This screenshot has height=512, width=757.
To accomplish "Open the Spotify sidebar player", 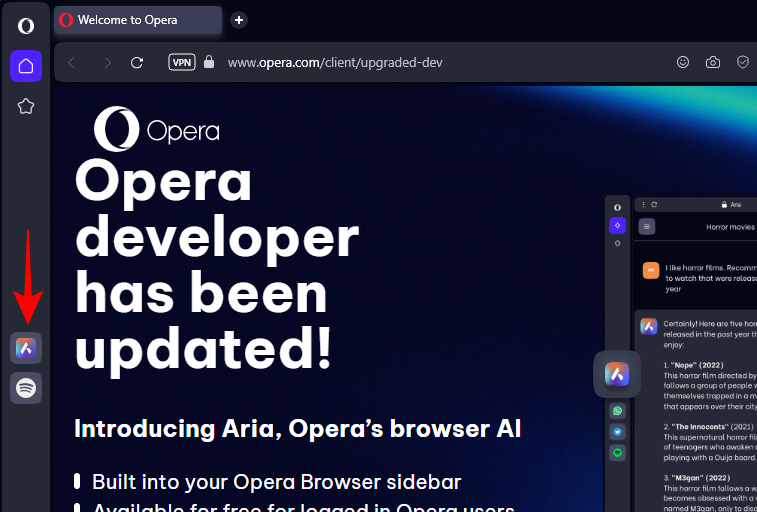I will (26, 387).
